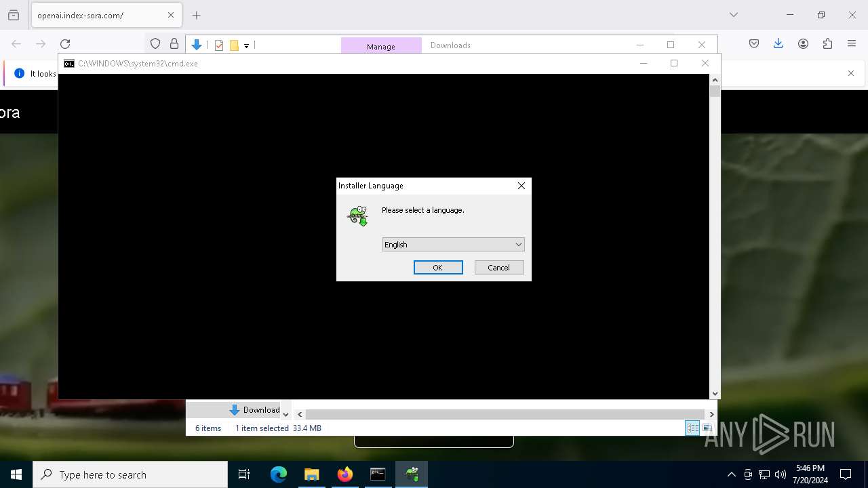Viewport: 868px width, 488px height.
Task: Click the taskbar clock 5:46 PM
Action: pos(810,474)
